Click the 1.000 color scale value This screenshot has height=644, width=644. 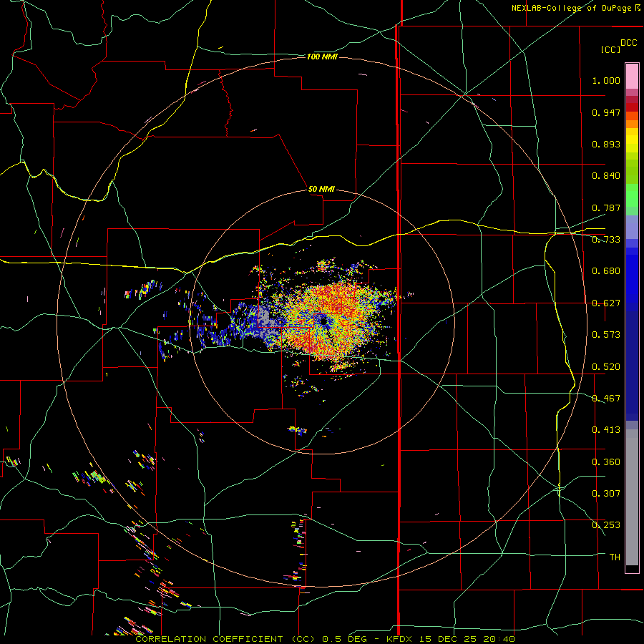[606, 80]
